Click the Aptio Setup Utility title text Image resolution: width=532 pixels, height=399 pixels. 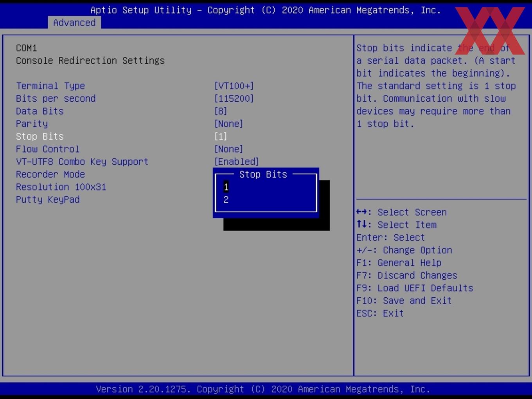pyautogui.click(x=266, y=10)
